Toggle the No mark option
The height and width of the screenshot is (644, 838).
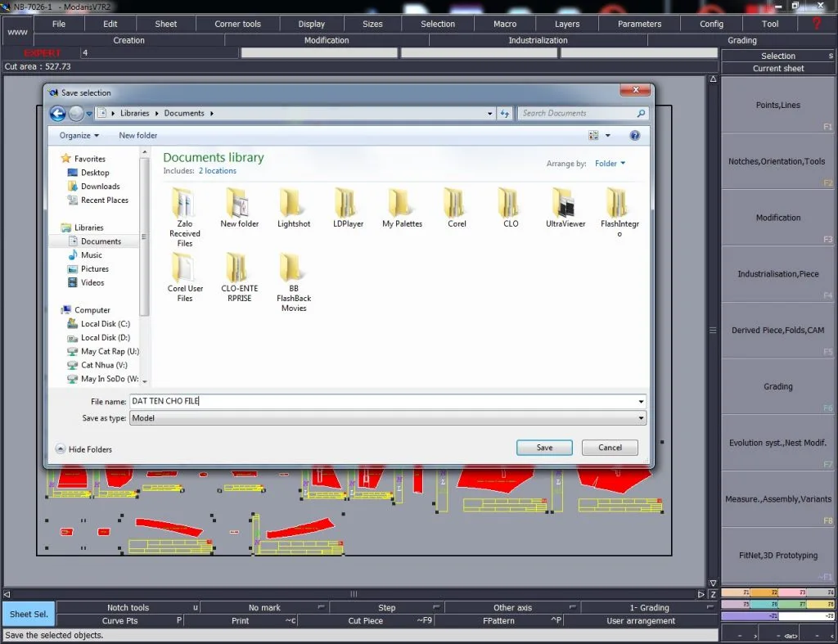tap(264, 608)
